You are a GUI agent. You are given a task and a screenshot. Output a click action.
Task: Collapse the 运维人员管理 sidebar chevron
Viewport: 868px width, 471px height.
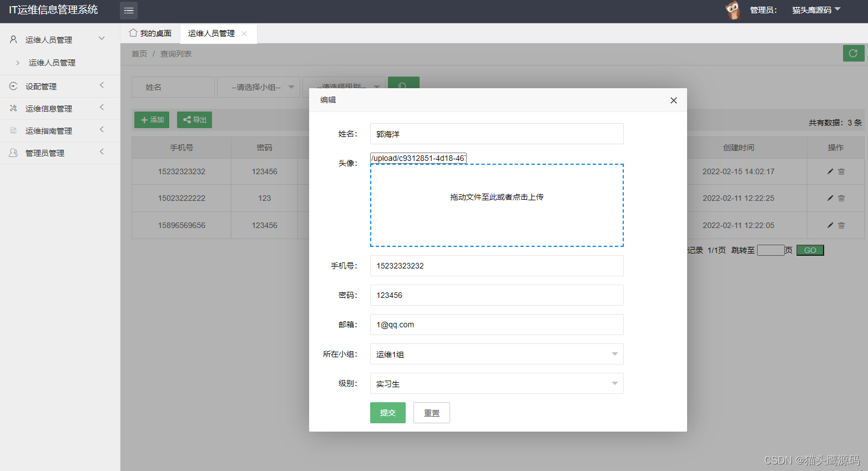click(102, 38)
